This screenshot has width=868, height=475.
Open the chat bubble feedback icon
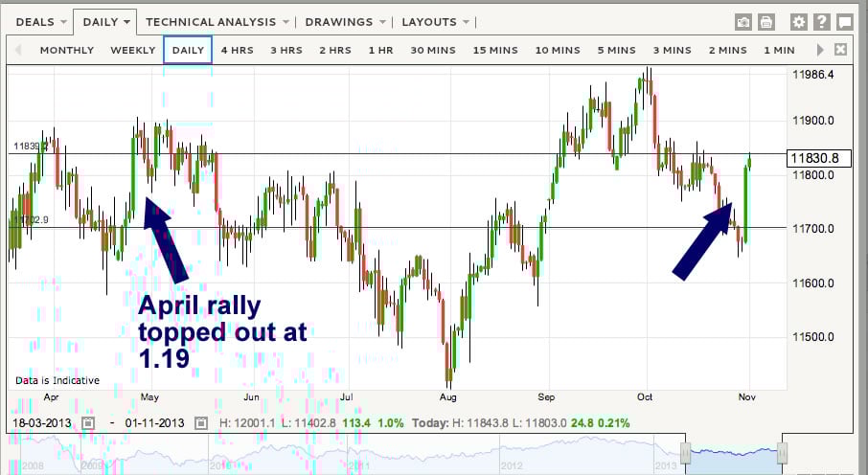pyautogui.click(x=845, y=21)
